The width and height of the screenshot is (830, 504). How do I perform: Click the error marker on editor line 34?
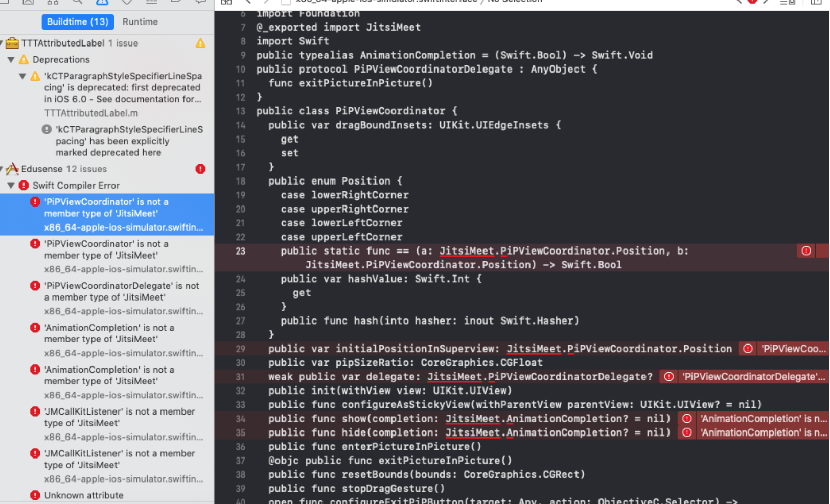pyautogui.click(x=687, y=419)
